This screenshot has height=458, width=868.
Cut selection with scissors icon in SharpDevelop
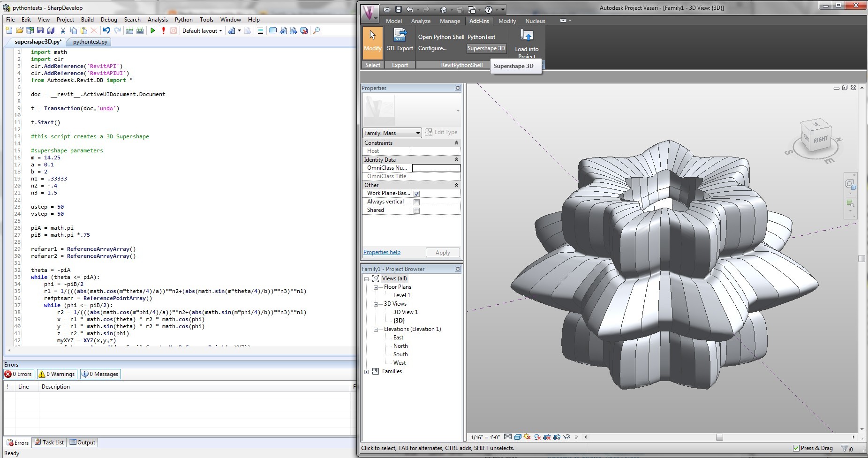(x=63, y=30)
